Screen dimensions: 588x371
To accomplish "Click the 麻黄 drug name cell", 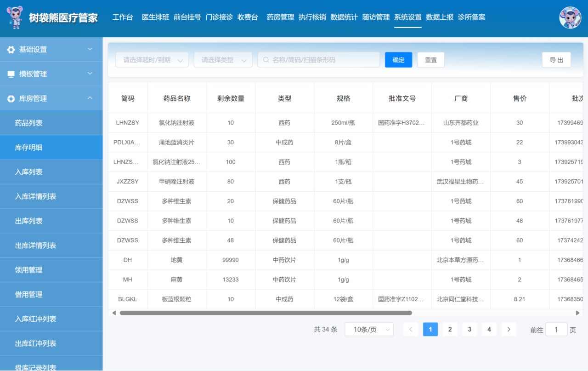I will point(177,280).
